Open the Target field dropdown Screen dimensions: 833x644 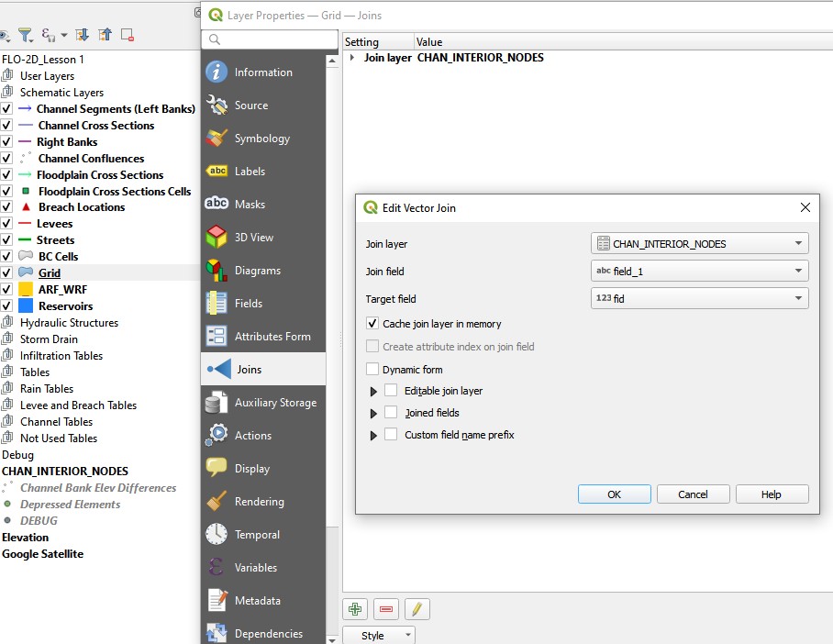[700, 298]
